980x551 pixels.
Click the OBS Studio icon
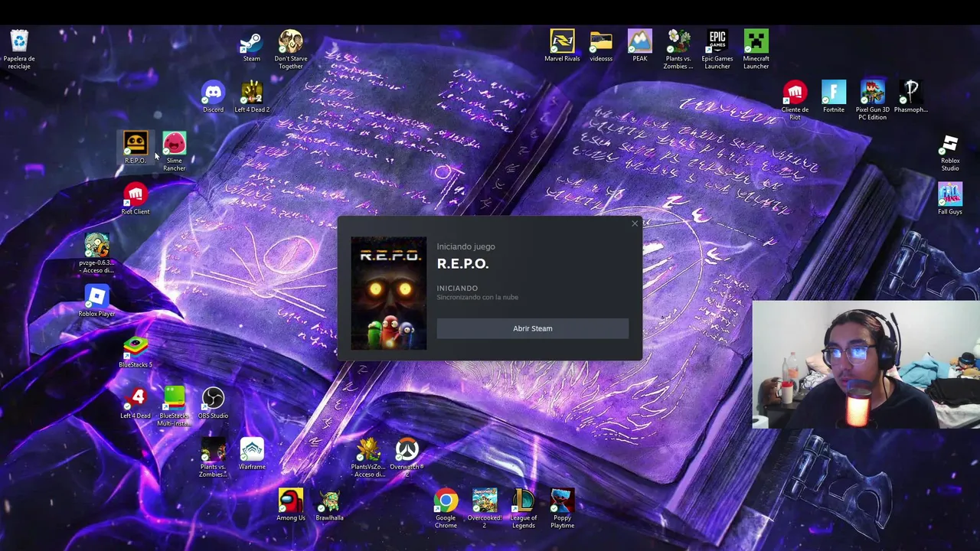pos(213,403)
